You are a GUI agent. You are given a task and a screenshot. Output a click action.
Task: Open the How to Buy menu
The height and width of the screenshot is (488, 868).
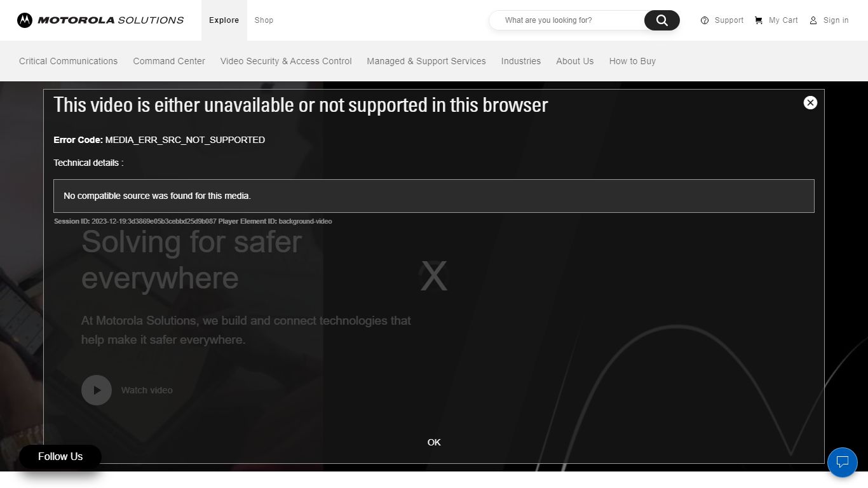[x=632, y=61]
